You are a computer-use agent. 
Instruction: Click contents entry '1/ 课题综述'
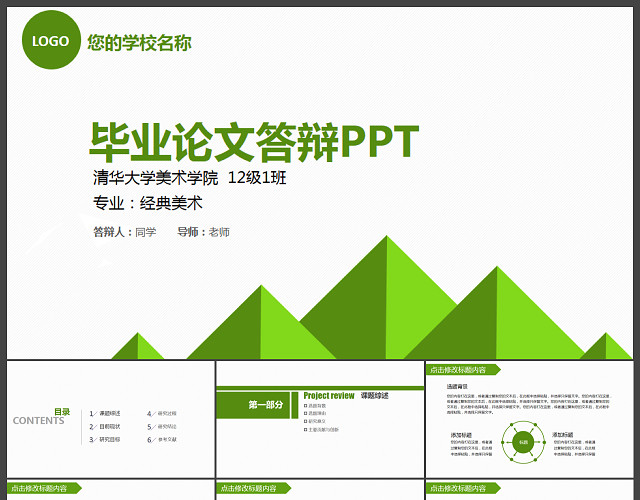(105, 413)
